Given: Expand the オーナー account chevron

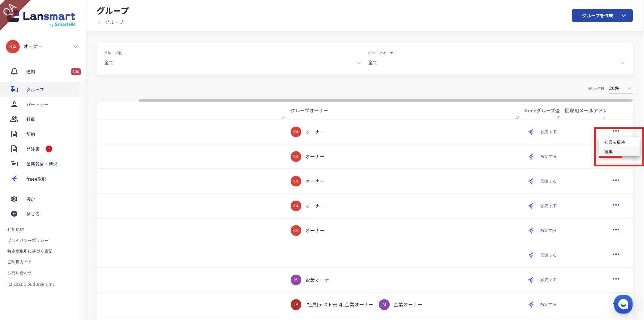Looking at the screenshot, I should [x=76, y=47].
